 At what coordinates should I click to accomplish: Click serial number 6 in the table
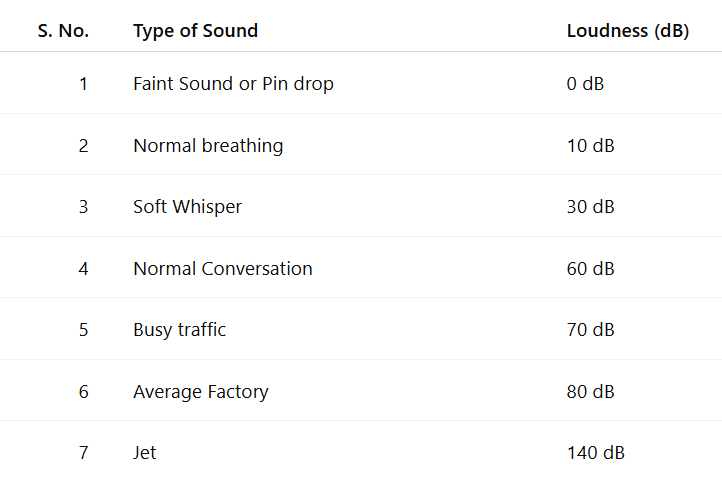[x=83, y=392]
